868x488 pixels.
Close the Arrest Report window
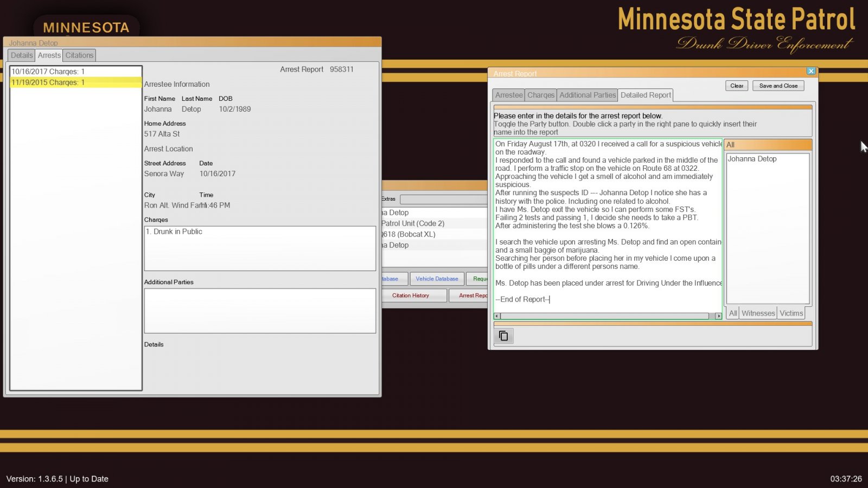pyautogui.click(x=810, y=71)
